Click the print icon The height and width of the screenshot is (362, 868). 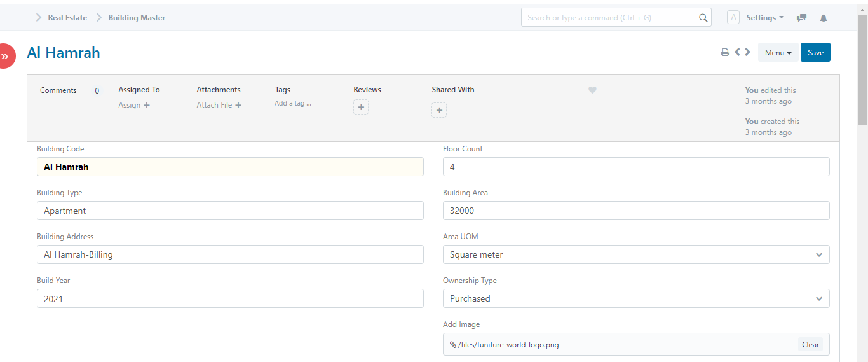725,53
